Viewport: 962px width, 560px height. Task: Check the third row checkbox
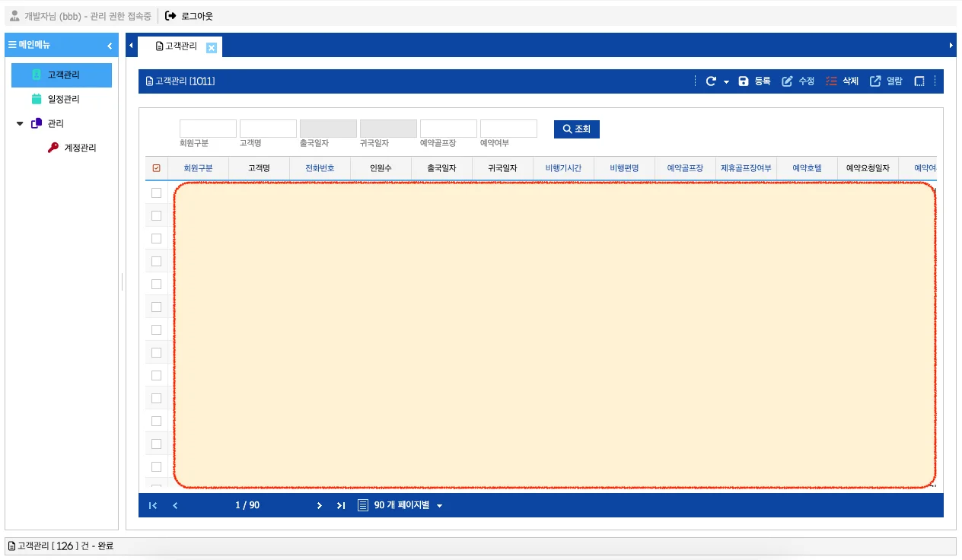pos(157,239)
